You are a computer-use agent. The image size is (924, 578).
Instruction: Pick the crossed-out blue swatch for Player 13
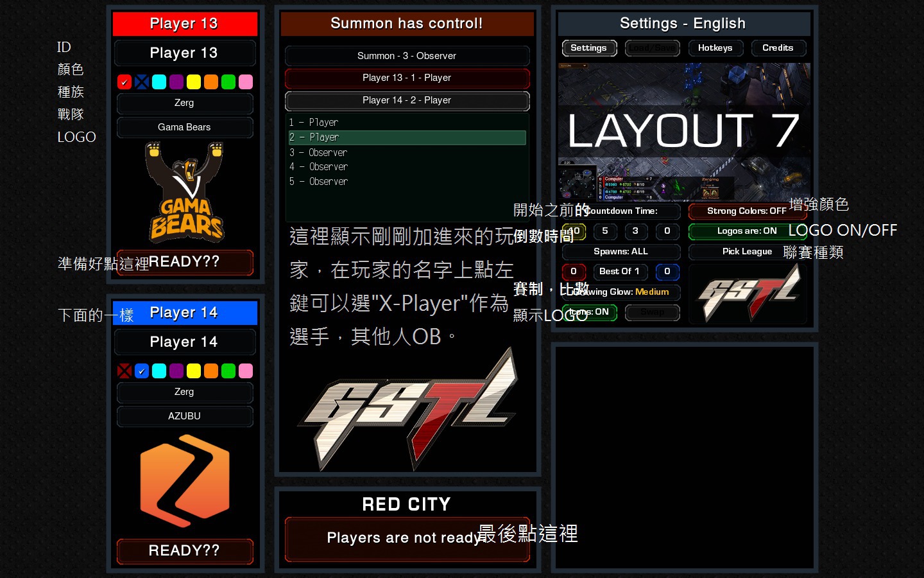142,82
